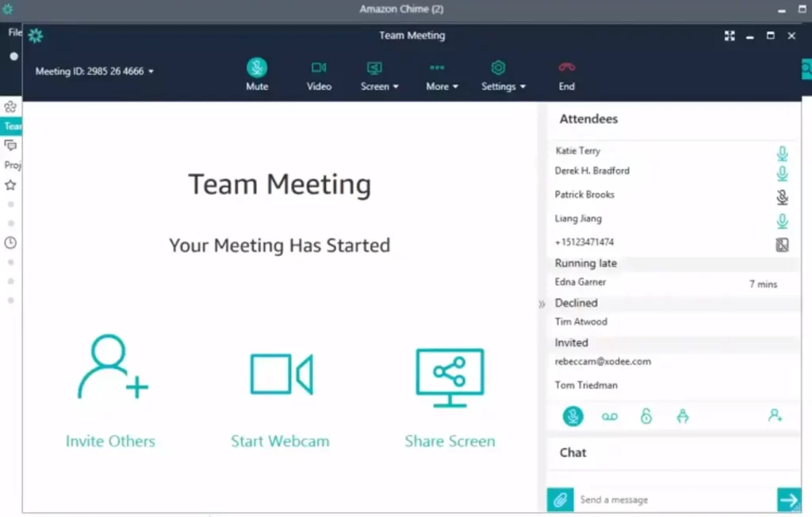Unmute Patrick Brooks' muted microphone icon
Screen dimensions: 812x517
(782, 197)
